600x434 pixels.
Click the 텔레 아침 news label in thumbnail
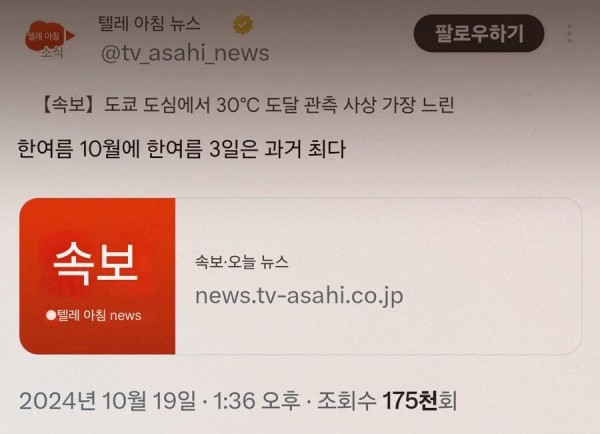coord(94,315)
